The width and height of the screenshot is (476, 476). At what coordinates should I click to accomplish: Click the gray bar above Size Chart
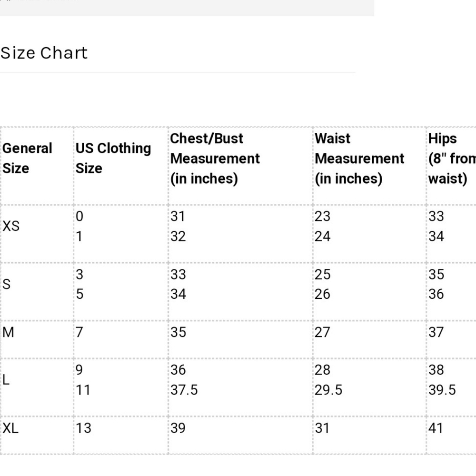(187, 8)
